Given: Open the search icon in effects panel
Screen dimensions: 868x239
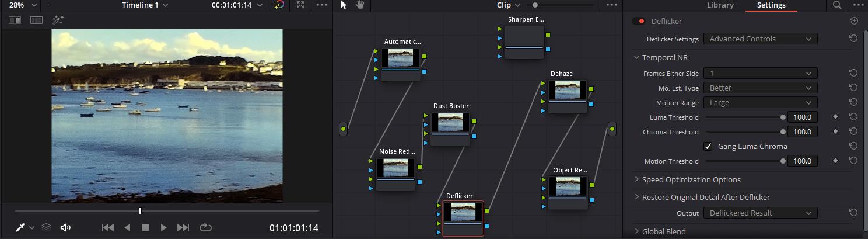Looking at the screenshot, I should tap(837, 5).
